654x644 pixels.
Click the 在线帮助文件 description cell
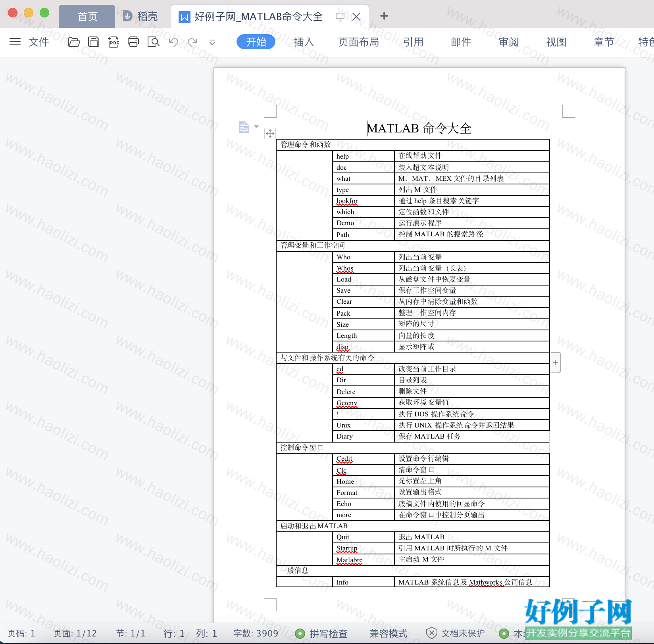click(472, 155)
